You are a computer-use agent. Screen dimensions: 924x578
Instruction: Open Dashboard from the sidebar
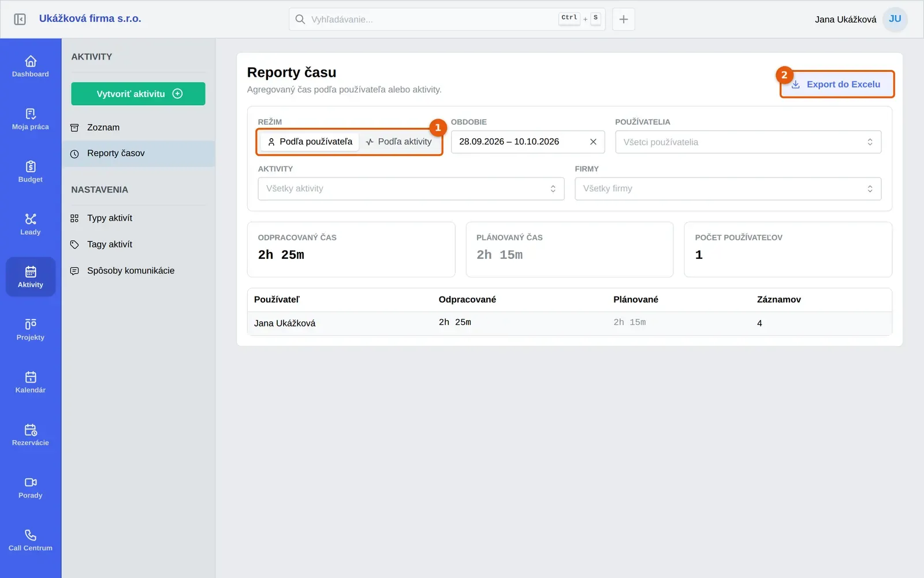31,66
